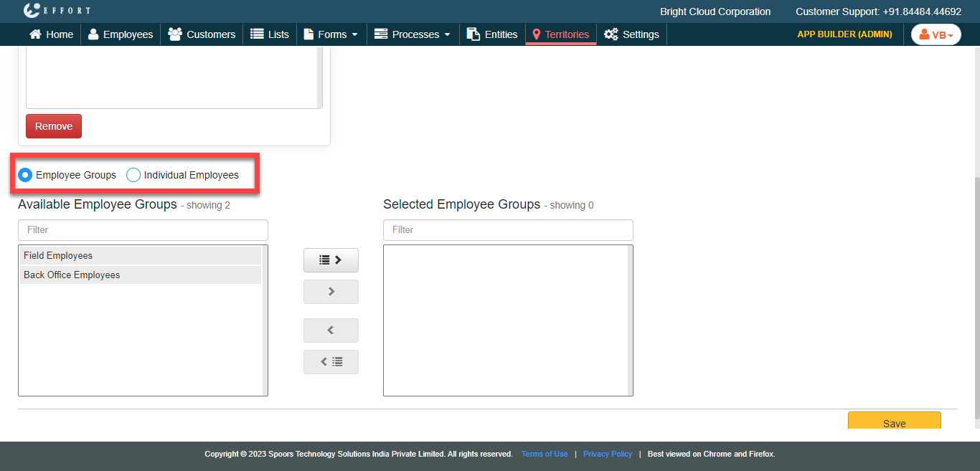The height and width of the screenshot is (471, 980).
Task: Open the Privacy Policy link
Action: point(607,454)
